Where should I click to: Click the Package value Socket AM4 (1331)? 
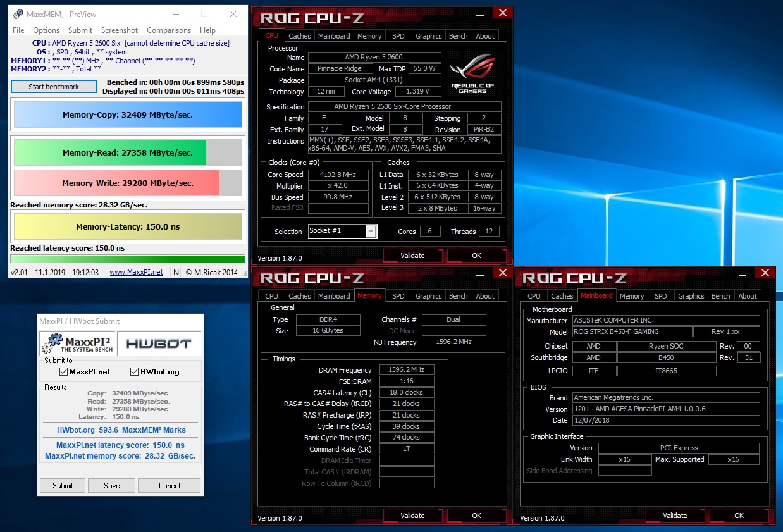(x=374, y=80)
